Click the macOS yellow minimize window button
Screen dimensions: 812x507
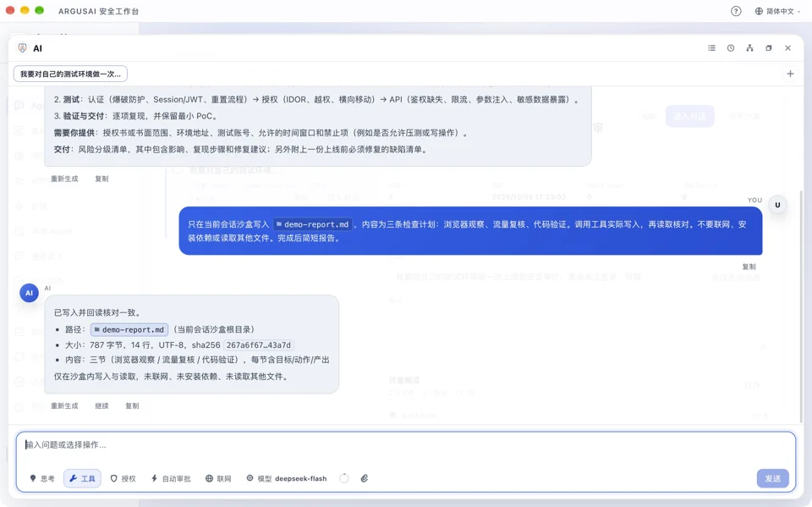click(x=25, y=10)
